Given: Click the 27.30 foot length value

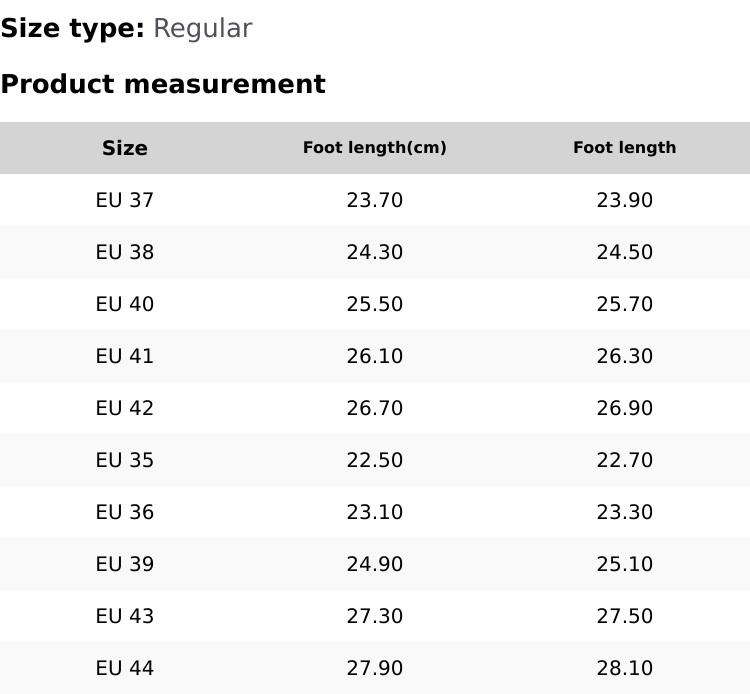Looking at the screenshot, I should click(375, 616).
